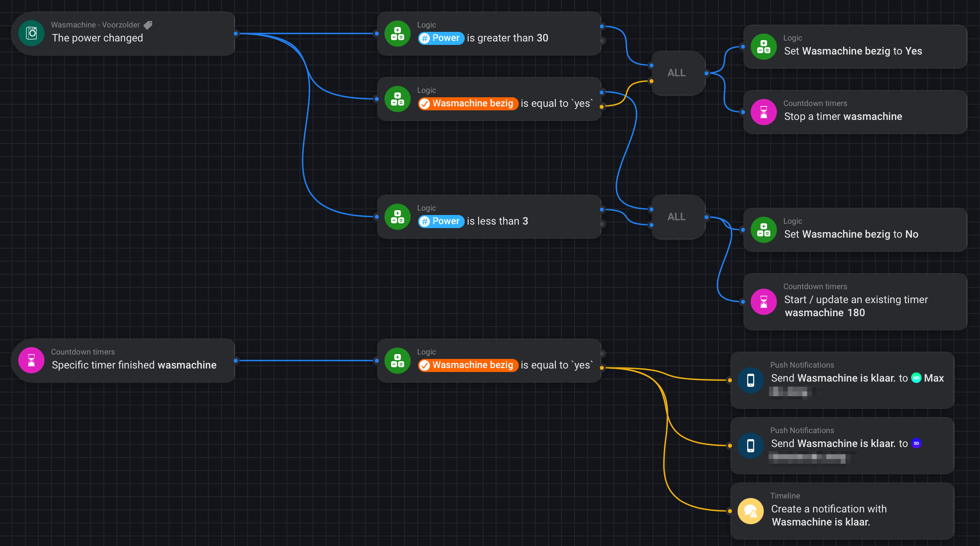The image size is (980, 546).
Task: Select the lower ALL node
Action: 676,217
